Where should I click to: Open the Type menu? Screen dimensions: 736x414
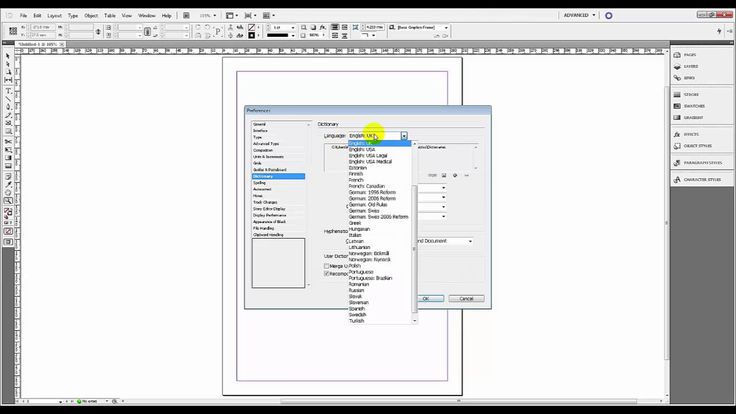73,15
